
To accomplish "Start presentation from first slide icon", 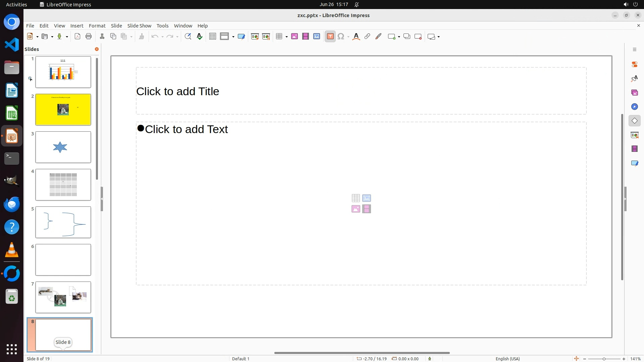I will (255, 37).
